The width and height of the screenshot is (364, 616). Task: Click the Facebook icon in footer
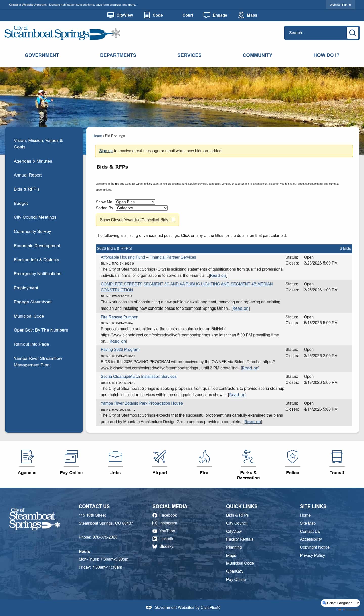click(155, 515)
